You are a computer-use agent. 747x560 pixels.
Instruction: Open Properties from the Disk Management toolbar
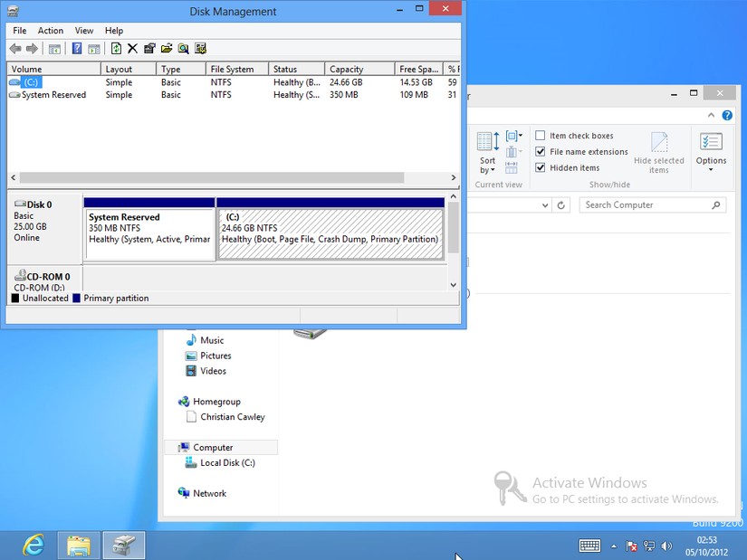tap(149, 49)
